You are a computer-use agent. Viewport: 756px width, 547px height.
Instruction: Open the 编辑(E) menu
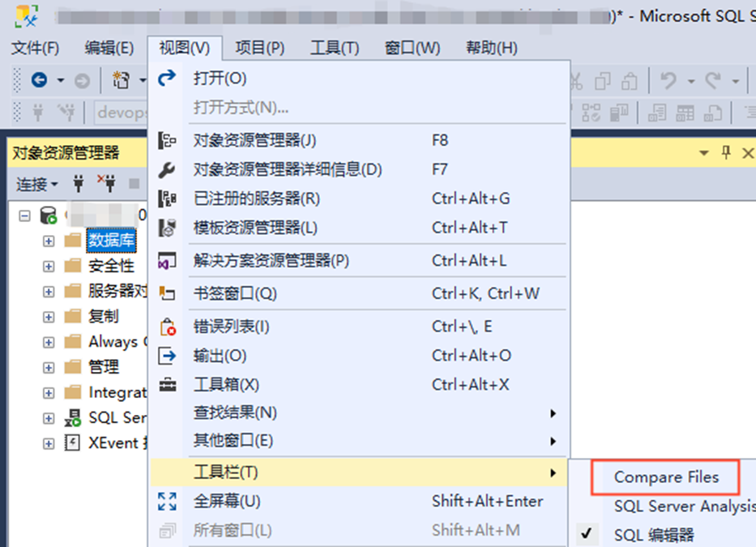(x=109, y=49)
